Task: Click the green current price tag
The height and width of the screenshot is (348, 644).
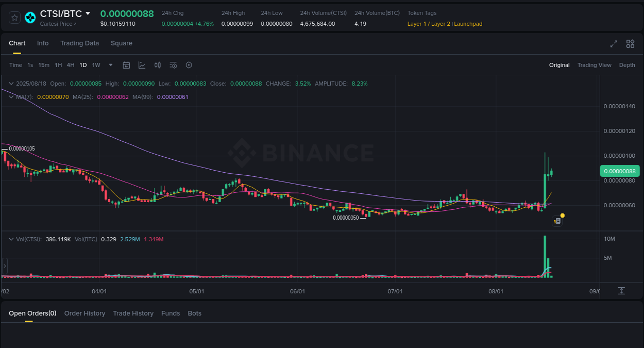Action: (x=620, y=171)
